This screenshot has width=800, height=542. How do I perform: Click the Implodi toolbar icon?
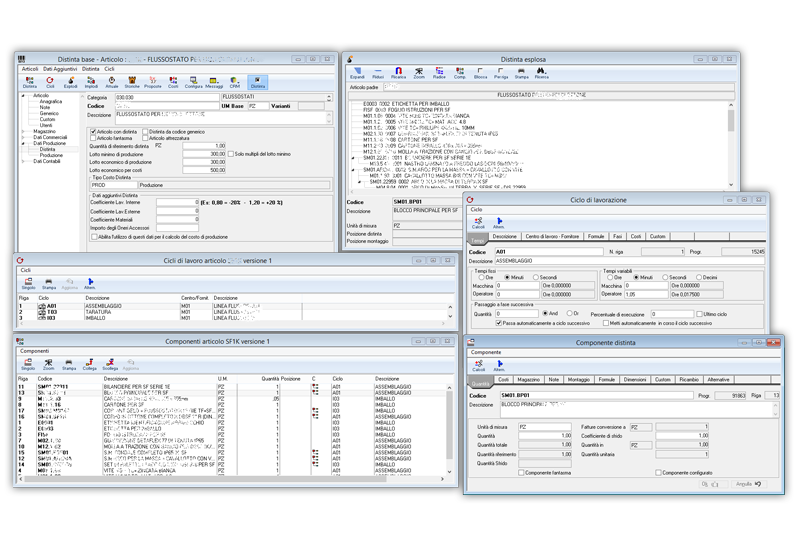click(91, 82)
